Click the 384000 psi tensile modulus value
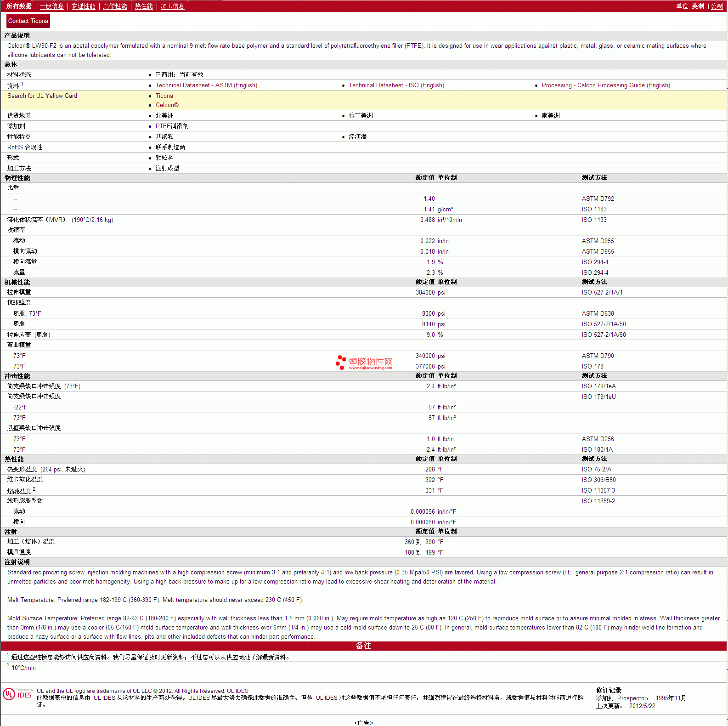The height and width of the screenshot is (726, 728). (430, 292)
